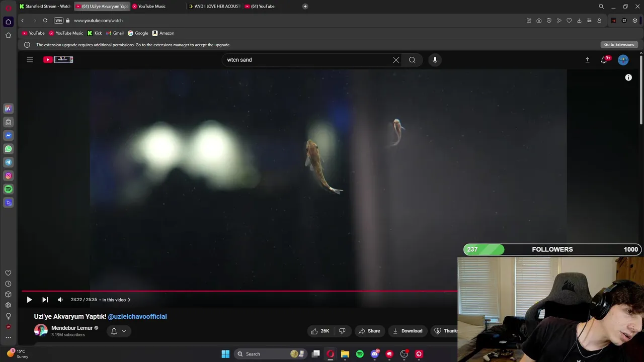Viewport: 644px width, 362px height.
Task: Dislike the video
Action: [x=342, y=331]
